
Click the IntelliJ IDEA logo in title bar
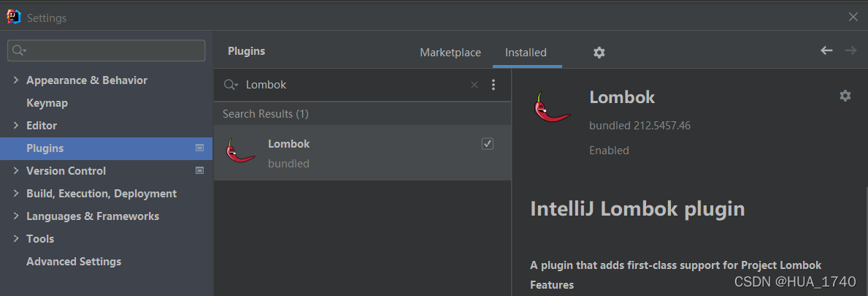coord(13,18)
